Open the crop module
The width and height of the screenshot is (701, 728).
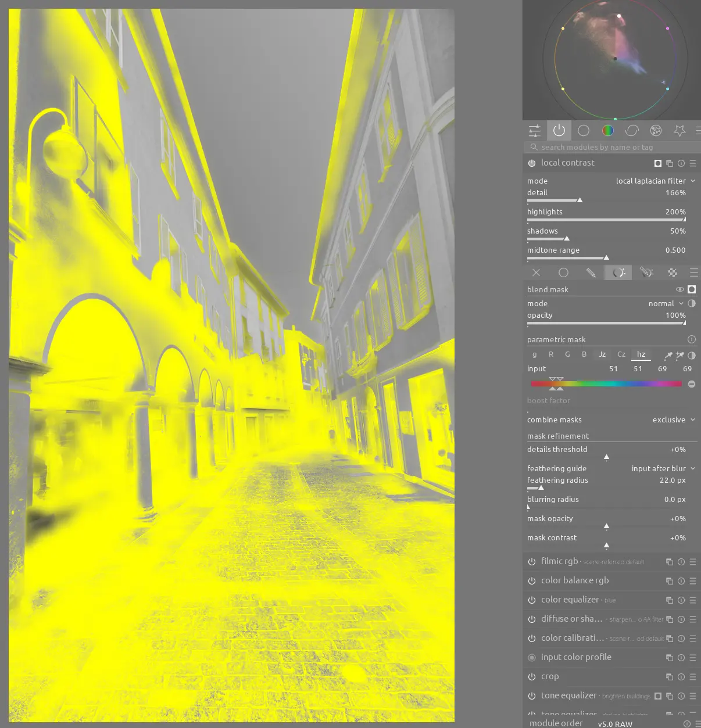point(550,676)
